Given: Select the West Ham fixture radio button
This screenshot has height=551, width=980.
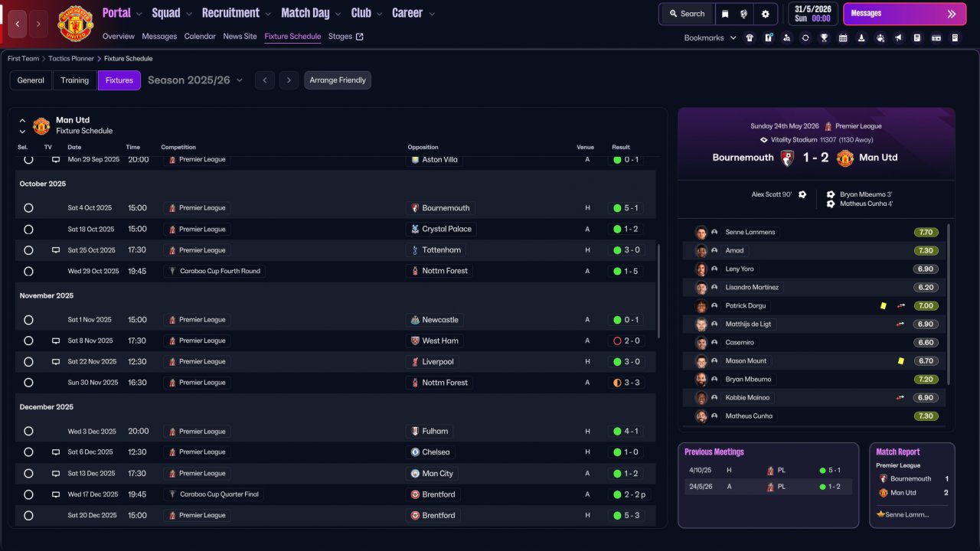Looking at the screenshot, I should 28,341.
